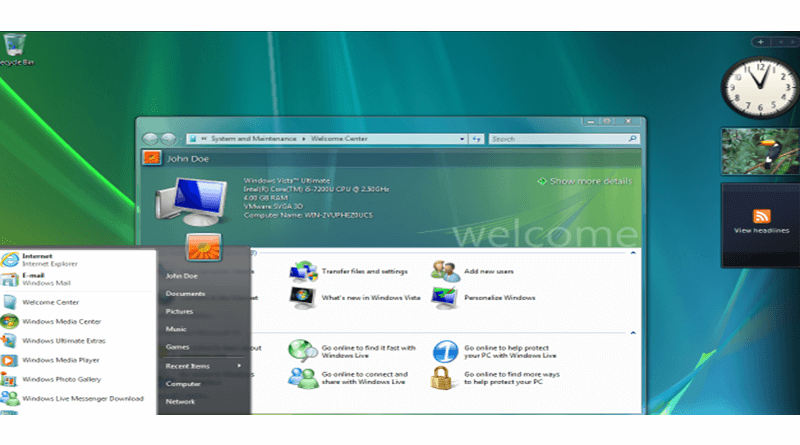Click the Windows Vista Ultimate text line
The image size is (800, 445).
[x=287, y=181]
